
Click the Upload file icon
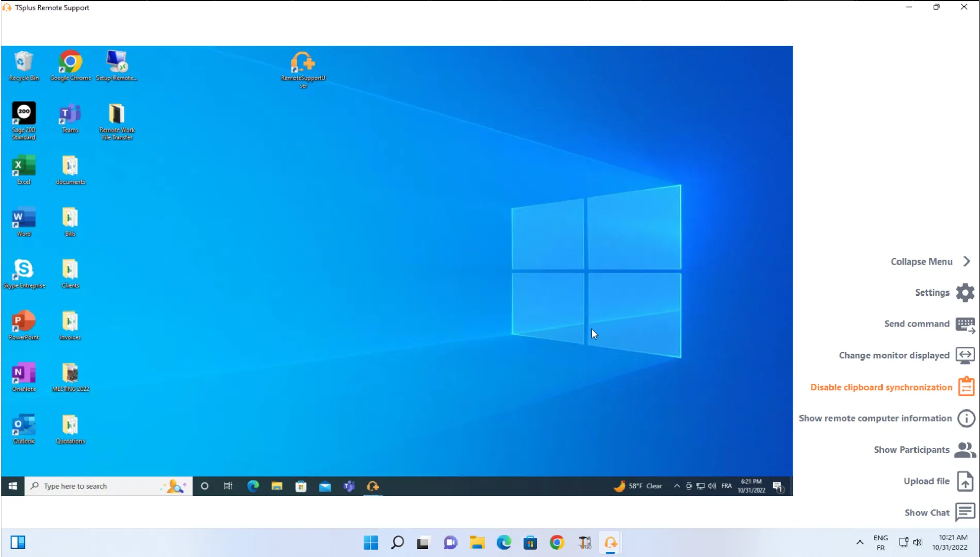click(965, 481)
